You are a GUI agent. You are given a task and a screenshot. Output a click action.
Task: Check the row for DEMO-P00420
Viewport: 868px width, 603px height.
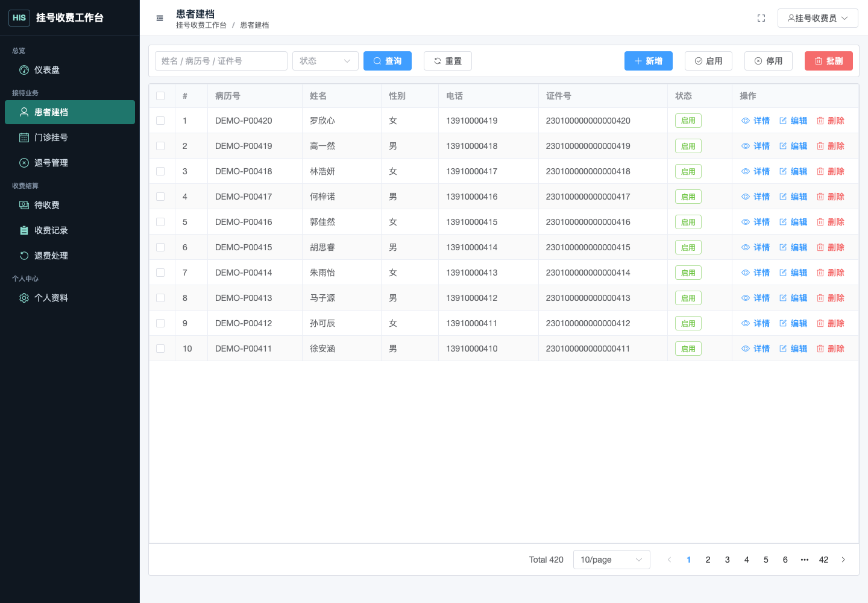tap(160, 121)
